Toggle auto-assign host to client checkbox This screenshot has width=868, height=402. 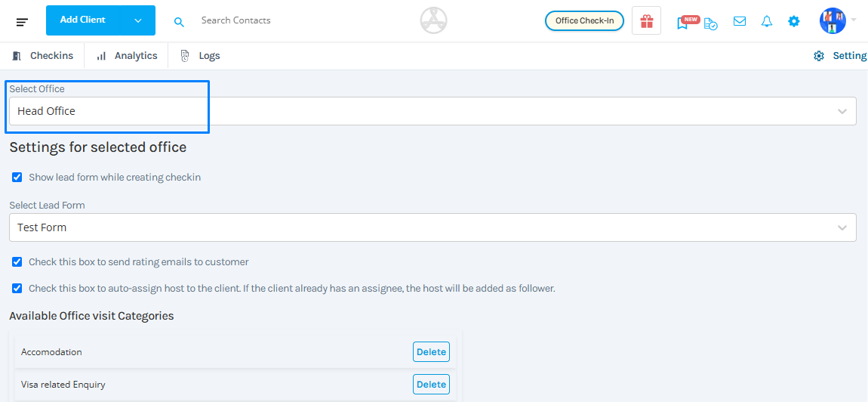coord(17,289)
